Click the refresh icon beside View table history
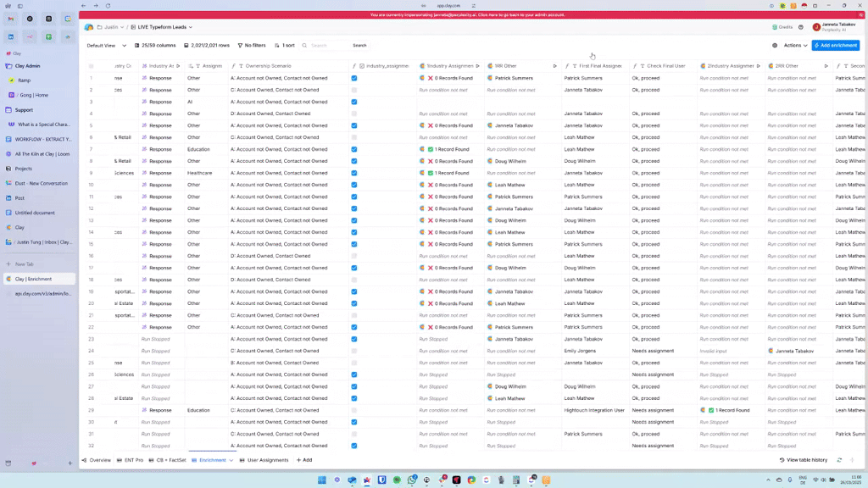 [839, 460]
